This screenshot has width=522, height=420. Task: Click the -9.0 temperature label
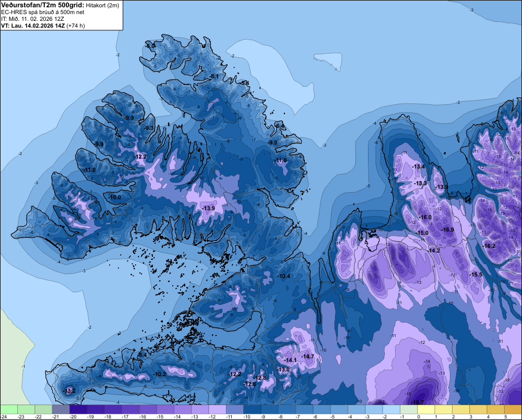(x=272, y=142)
